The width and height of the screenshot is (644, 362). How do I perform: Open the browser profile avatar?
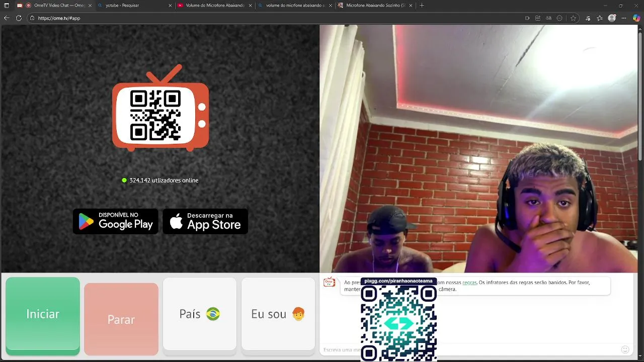pyautogui.click(x=612, y=18)
